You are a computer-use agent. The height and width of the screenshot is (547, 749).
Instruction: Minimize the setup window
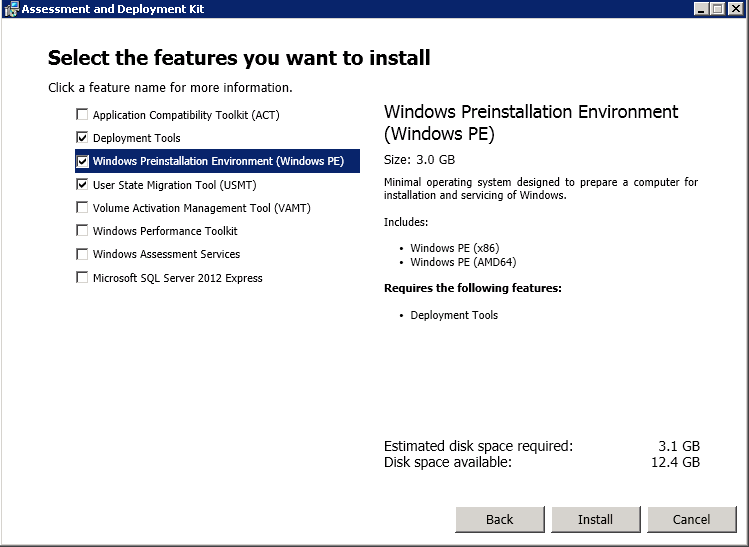(701, 9)
